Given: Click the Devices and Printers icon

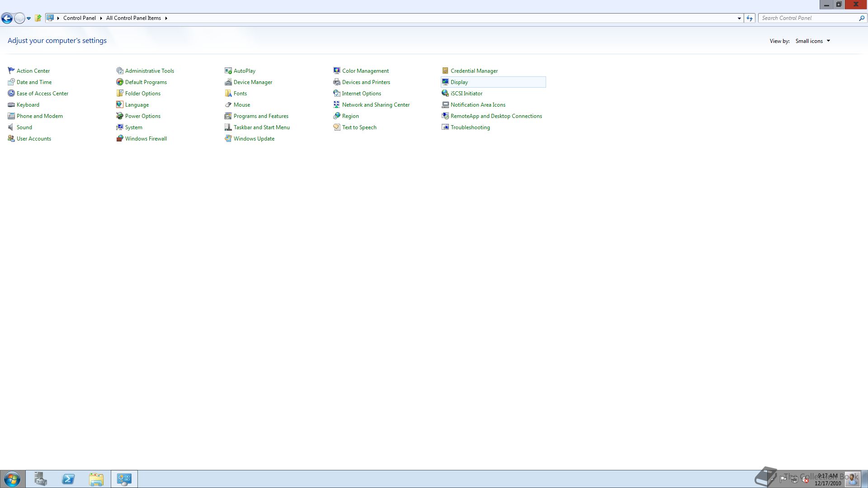Looking at the screenshot, I should (337, 82).
